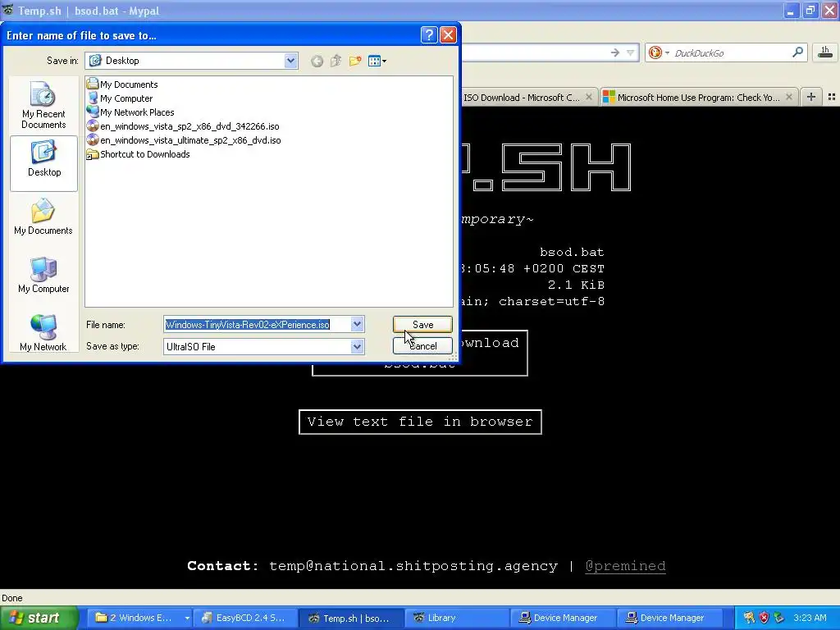Image resolution: width=840 pixels, height=630 pixels.
Task: Click the dialog Help question mark
Action: pos(429,35)
